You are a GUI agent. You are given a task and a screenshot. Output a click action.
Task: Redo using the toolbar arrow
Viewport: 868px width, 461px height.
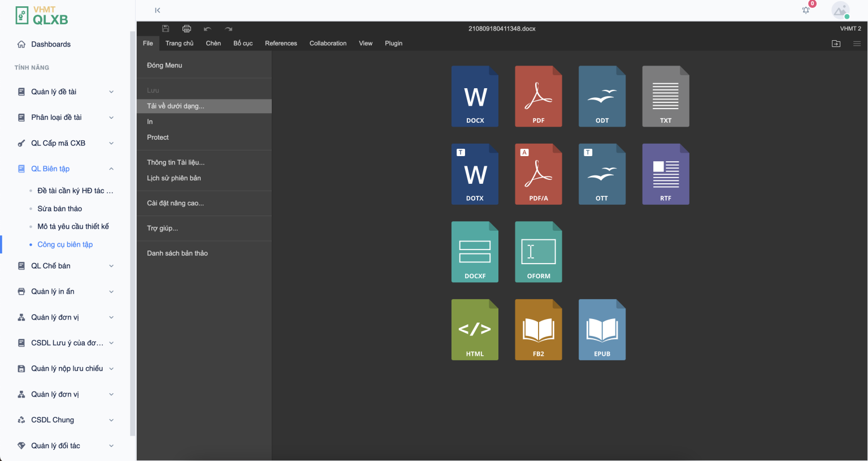tap(228, 29)
